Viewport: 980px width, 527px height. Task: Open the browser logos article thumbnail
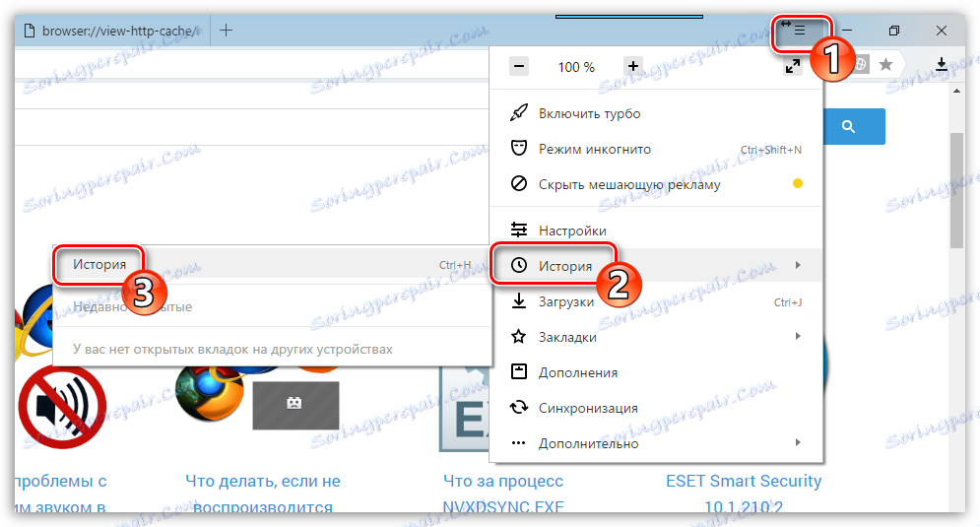[x=210, y=394]
